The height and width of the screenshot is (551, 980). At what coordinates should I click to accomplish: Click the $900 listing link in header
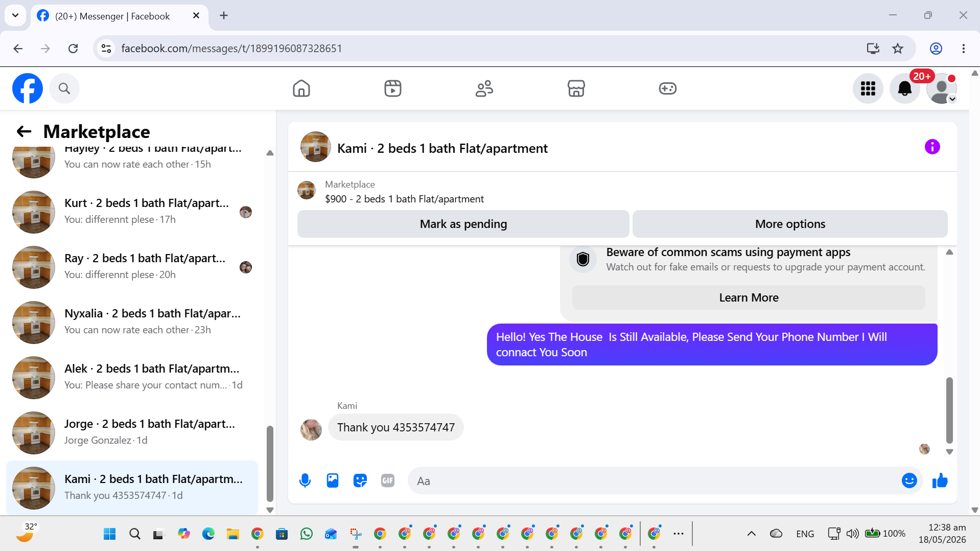click(404, 199)
